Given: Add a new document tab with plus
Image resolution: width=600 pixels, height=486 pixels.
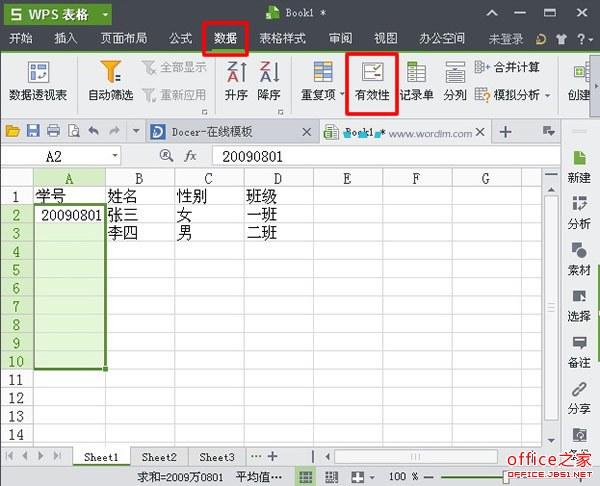Looking at the screenshot, I should pos(505,132).
